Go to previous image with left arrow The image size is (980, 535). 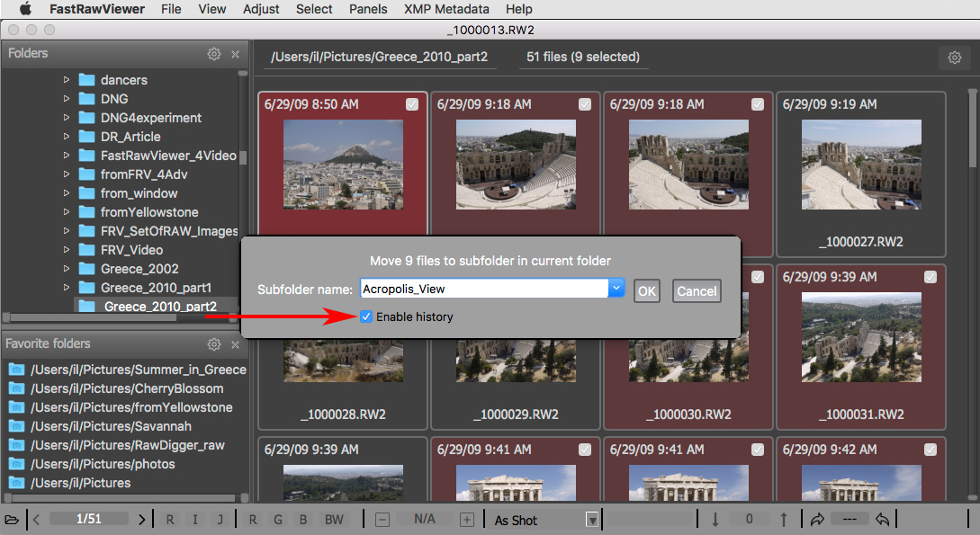point(36,520)
